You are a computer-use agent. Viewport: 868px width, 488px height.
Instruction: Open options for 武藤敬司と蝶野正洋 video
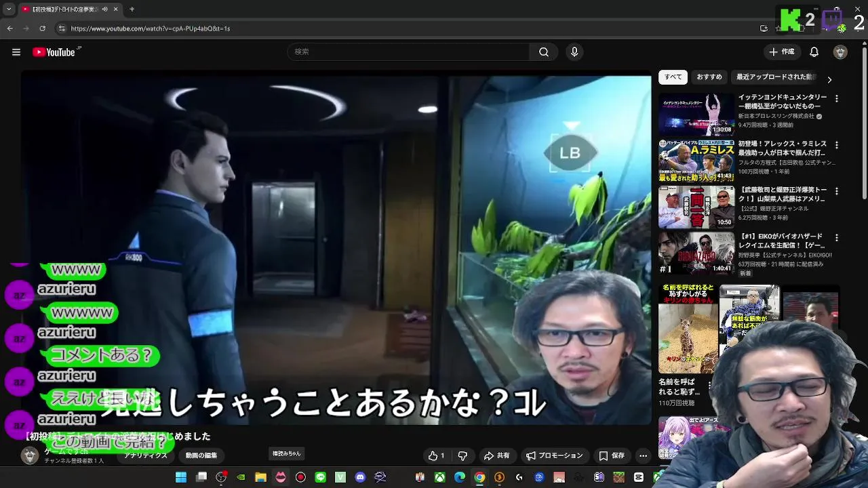point(836,192)
